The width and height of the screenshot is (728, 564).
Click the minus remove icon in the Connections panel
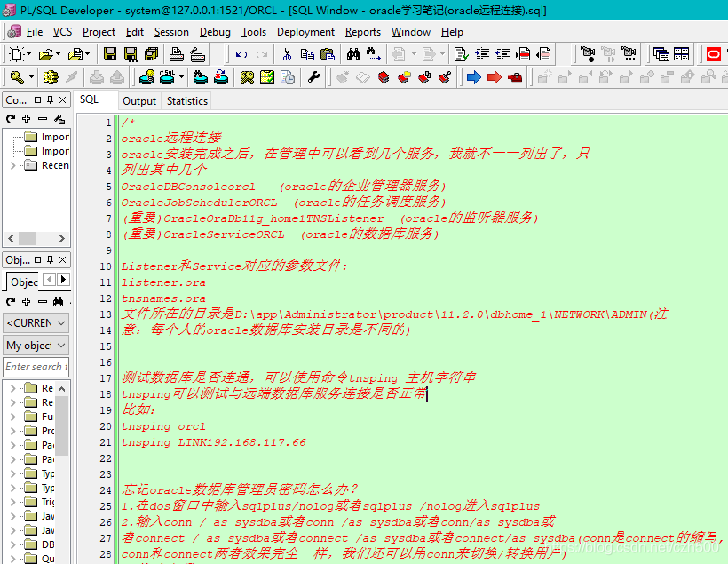(x=43, y=119)
